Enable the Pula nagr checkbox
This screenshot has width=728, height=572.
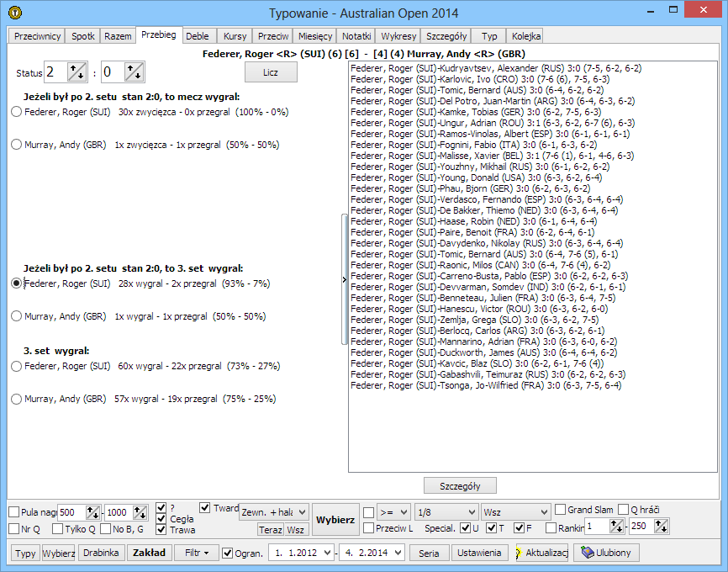pos(14,512)
